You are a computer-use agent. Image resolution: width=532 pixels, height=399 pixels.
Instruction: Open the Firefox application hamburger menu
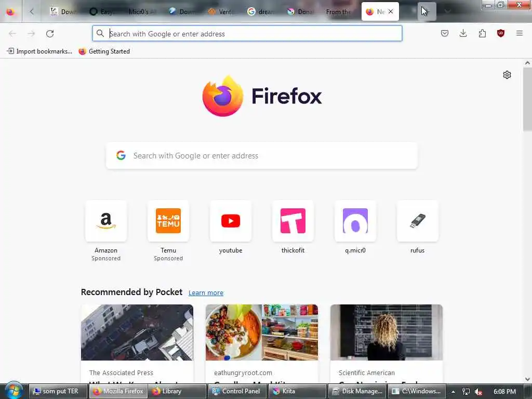point(520,33)
